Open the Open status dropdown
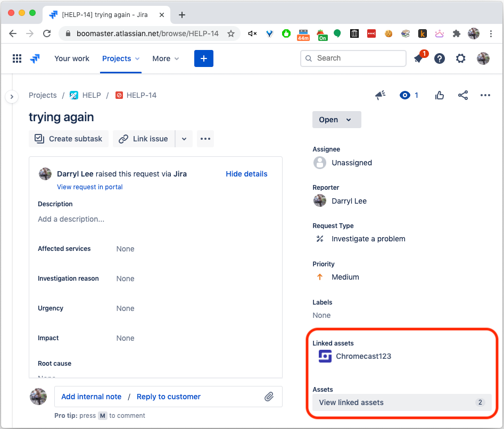Image resolution: width=504 pixels, height=429 pixels. [336, 120]
